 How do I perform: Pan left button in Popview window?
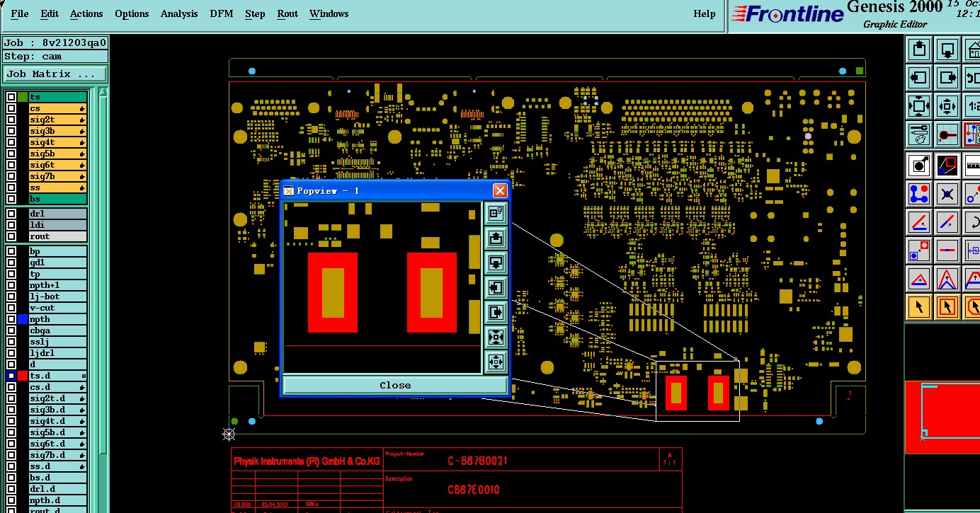pyautogui.click(x=496, y=287)
